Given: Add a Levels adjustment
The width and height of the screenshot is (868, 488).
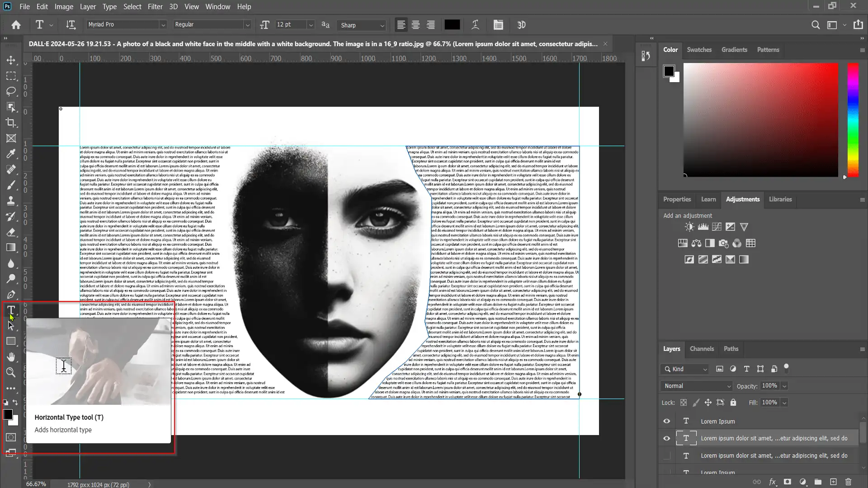Looking at the screenshot, I should 703,227.
